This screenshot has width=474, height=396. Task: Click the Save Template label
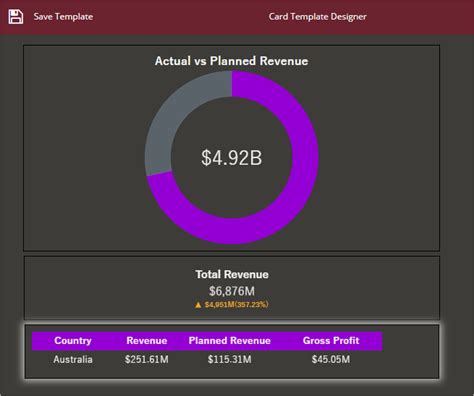click(63, 17)
